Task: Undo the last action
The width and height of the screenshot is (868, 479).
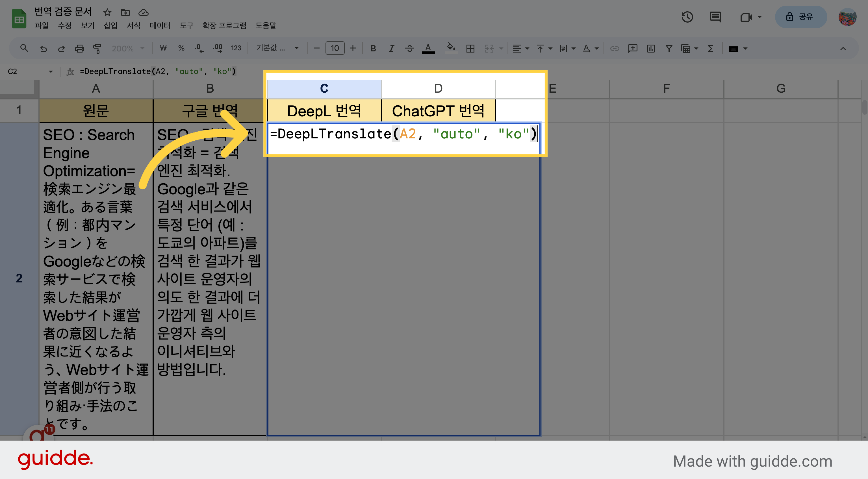Action: 44,49
